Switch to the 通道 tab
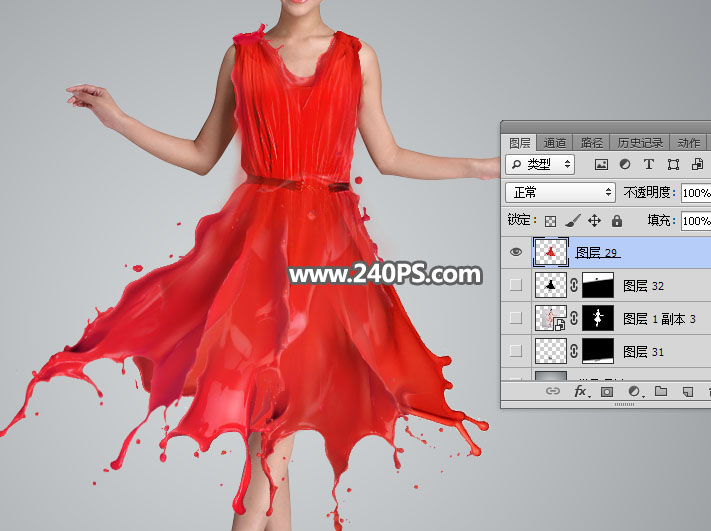The height and width of the screenshot is (531, 711). (555, 143)
